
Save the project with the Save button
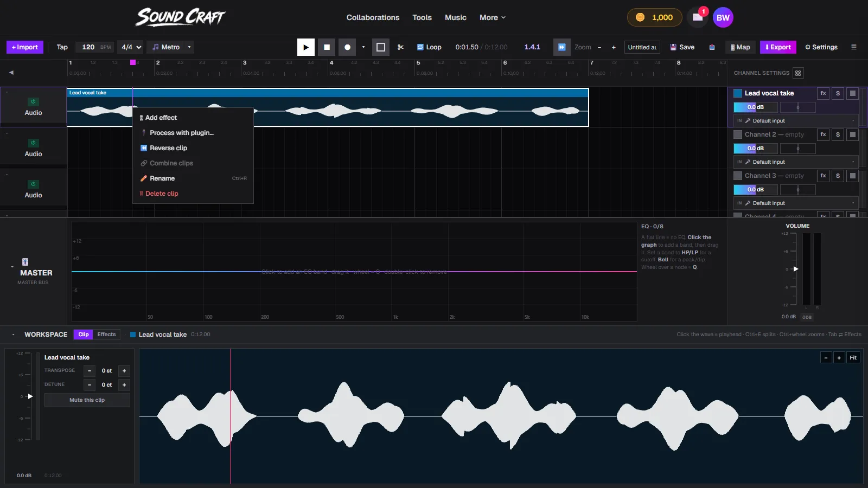click(x=682, y=47)
